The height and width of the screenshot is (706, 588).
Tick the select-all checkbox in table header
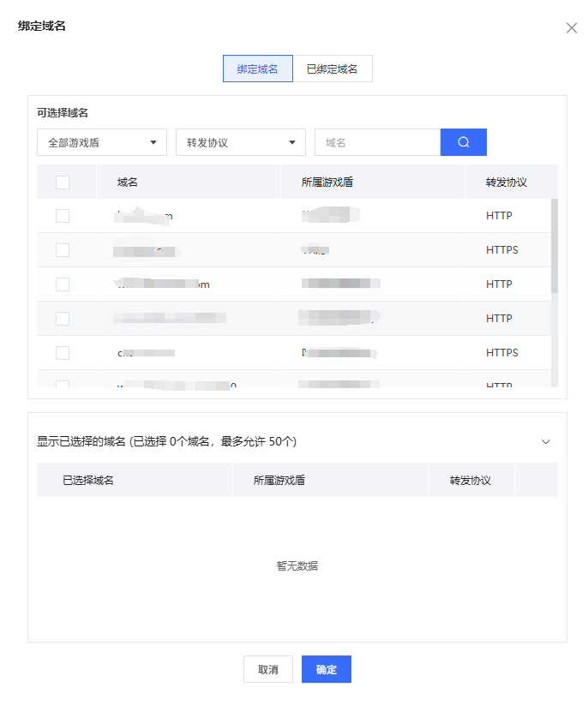[63, 182]
